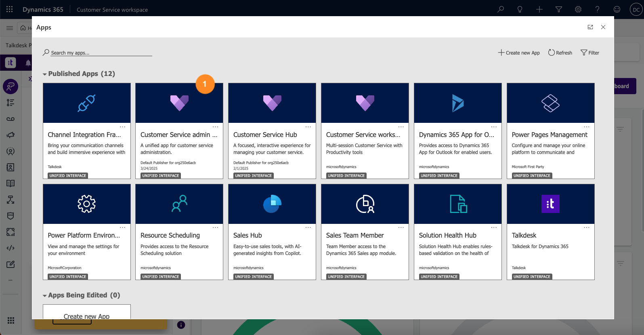Viewport: 644px width, 335px height.
Task: Open more options for Sales Team Member
Action: [x=401, y=228]
